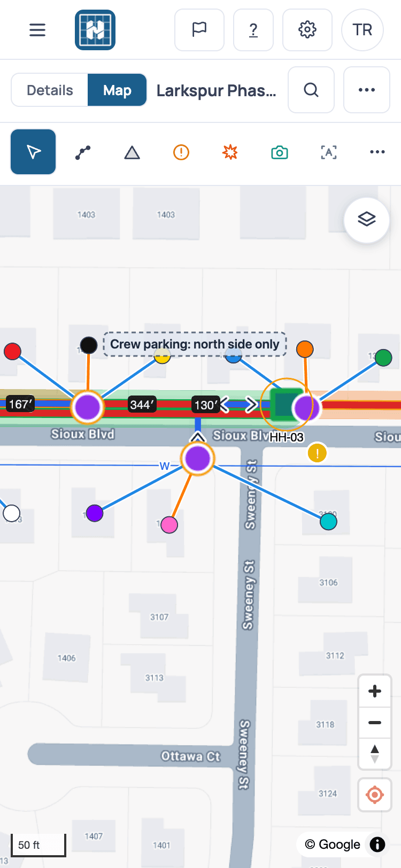Select the camera photo tool

[279, 153]
